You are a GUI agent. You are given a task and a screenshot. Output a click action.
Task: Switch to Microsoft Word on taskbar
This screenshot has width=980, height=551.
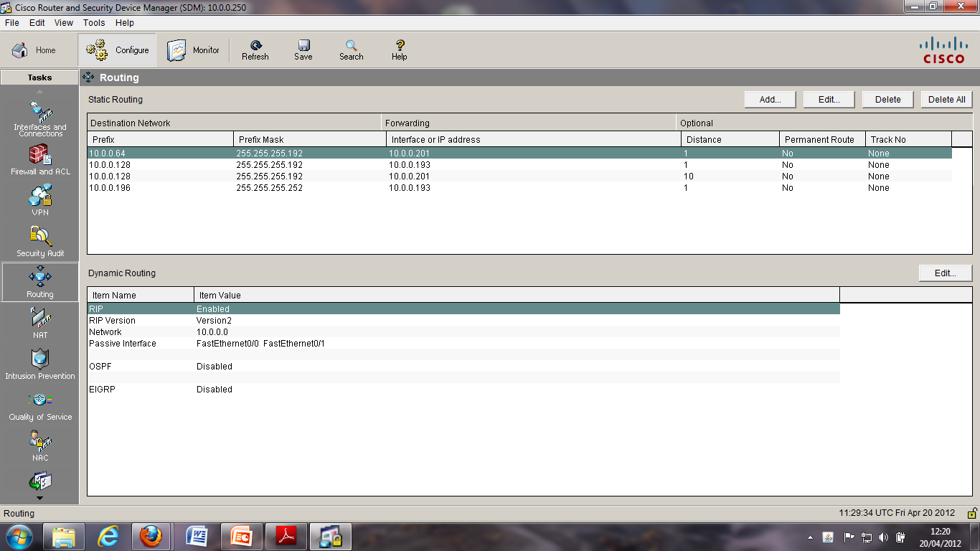point(197,537)
